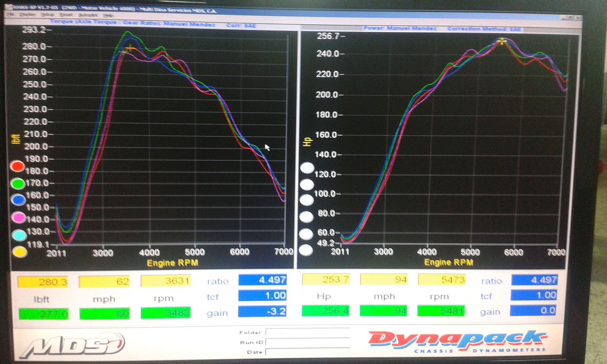Select the yellow run color circle

click(x=20, y=252)
